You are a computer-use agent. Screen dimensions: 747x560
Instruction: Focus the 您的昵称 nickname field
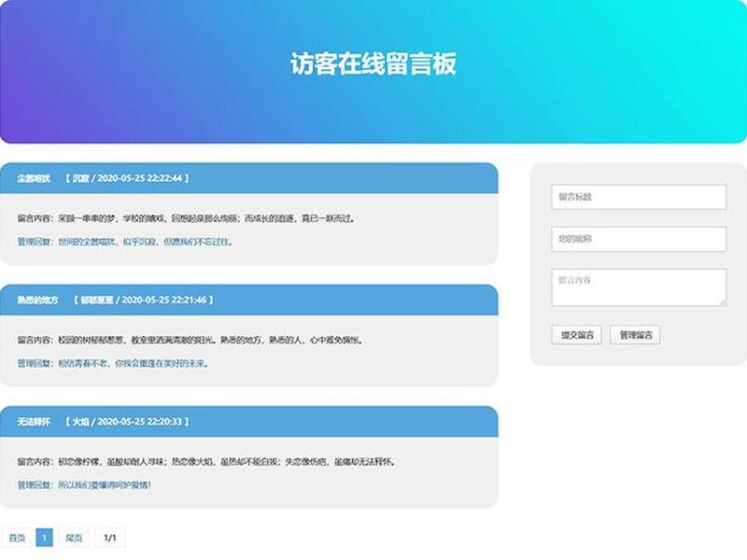pos(639,239)
